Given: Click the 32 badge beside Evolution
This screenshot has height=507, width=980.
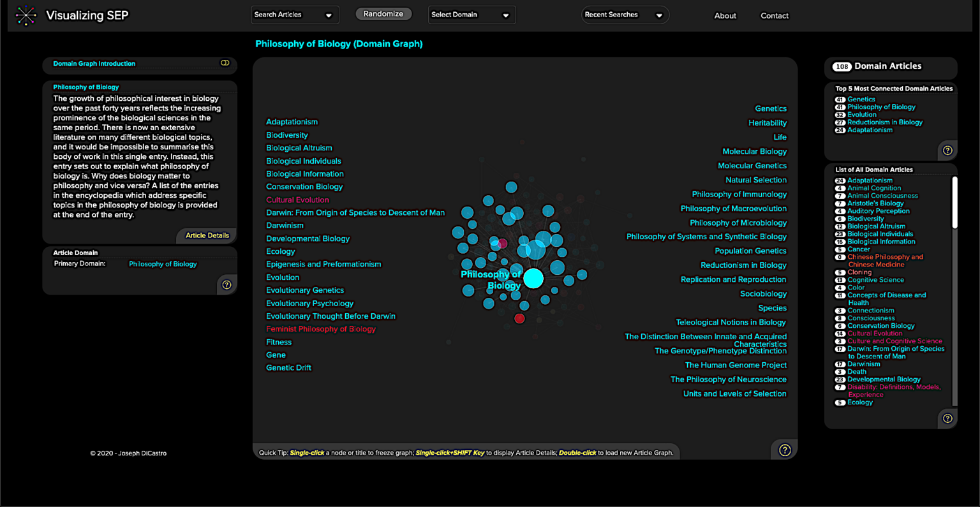Looking at the screenshot, I should 839,114.
